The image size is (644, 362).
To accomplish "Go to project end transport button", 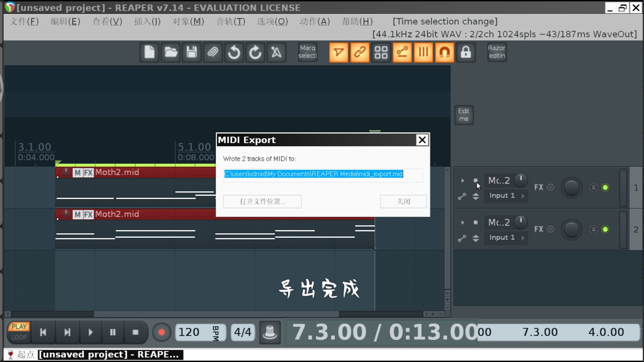I will point(67,332).
